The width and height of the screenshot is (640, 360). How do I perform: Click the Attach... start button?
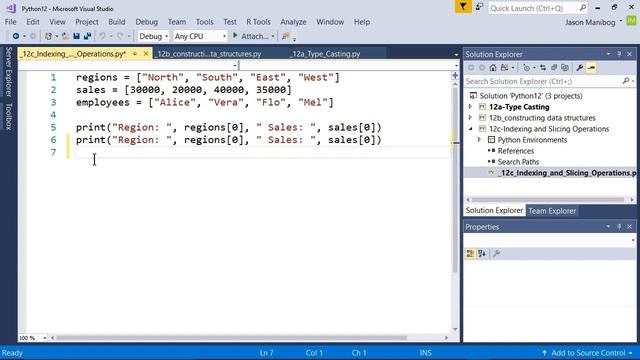tap(250, 36)
